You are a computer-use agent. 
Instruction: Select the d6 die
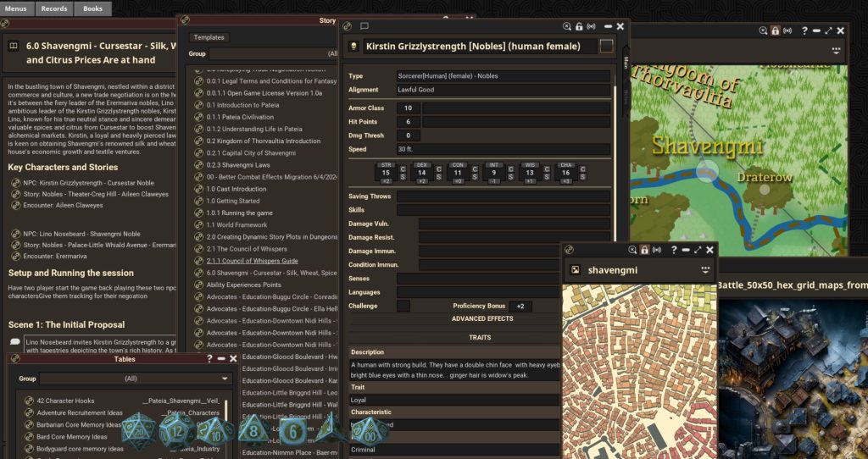[x=293, y=433]
